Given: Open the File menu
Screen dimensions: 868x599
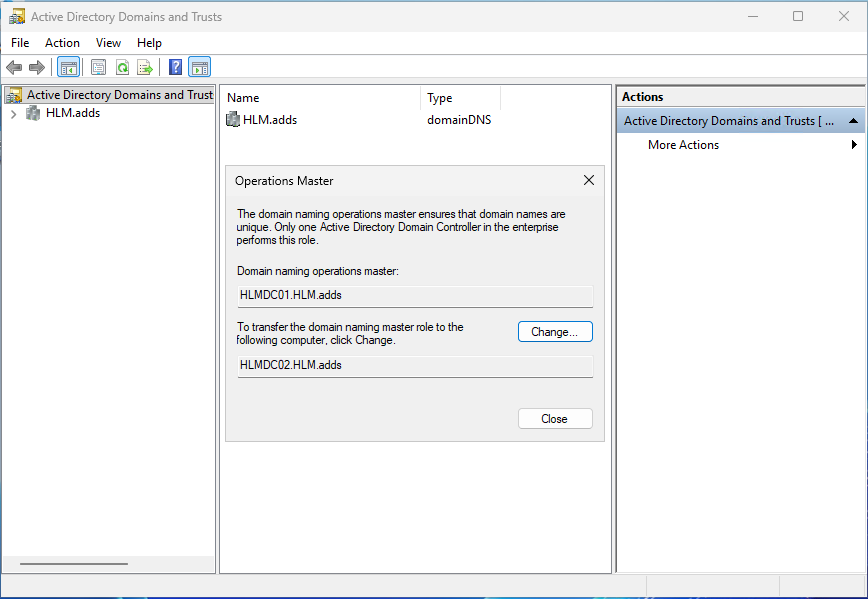Looking at the screenshot, I should (20, 43).
